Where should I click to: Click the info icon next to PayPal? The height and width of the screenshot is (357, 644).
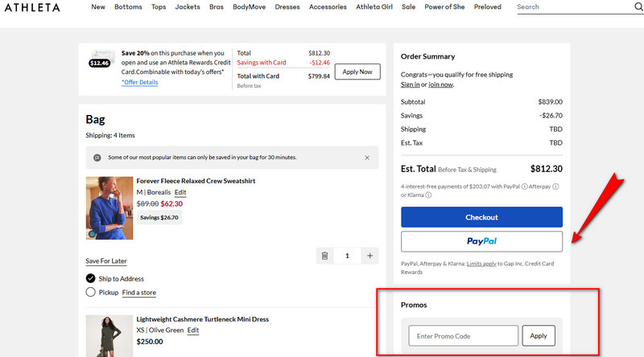tap(524, 187)
